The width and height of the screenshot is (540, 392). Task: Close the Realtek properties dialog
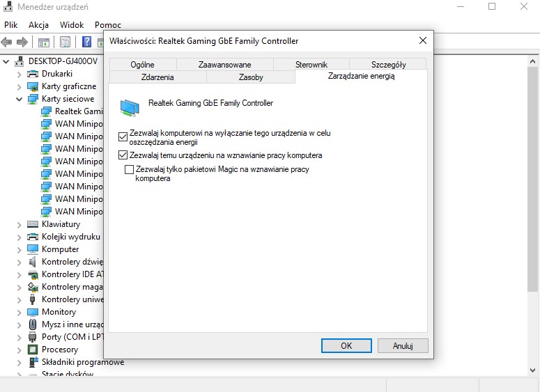point(422,40)
